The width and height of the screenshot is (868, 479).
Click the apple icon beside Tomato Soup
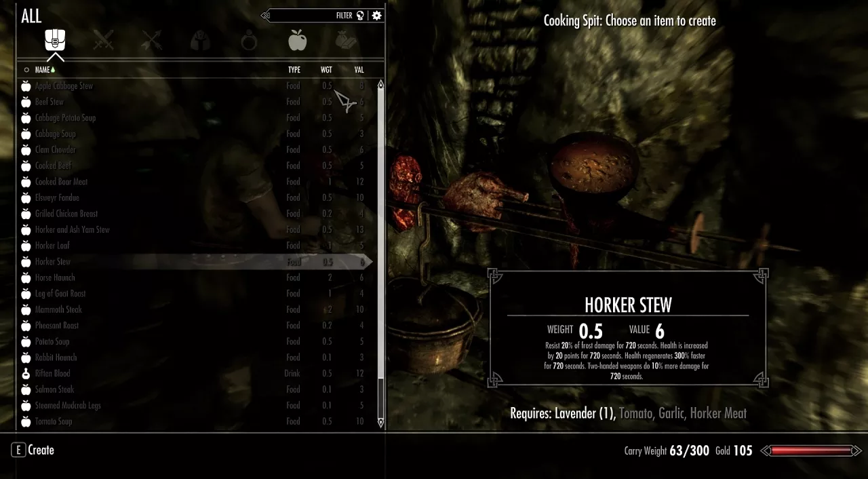pos(26,421)
